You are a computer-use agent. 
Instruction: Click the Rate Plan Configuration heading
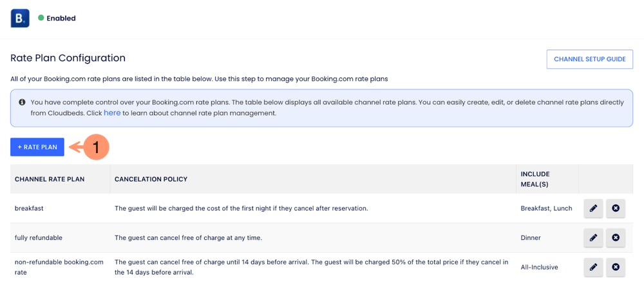(x=68, y=58)
